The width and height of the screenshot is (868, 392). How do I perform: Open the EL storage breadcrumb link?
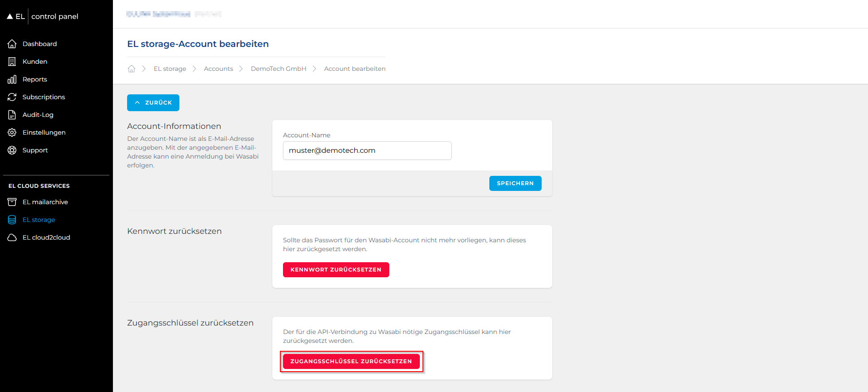[170, 69]
